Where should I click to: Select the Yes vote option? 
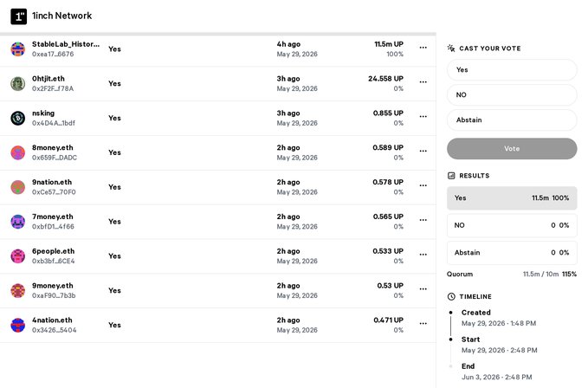(512, 70)
